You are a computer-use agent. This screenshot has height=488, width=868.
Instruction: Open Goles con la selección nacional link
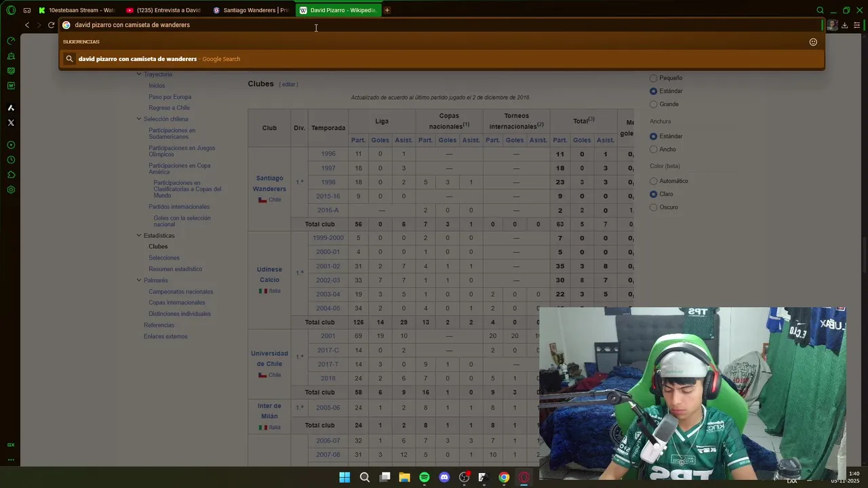[x=182, y=221]
